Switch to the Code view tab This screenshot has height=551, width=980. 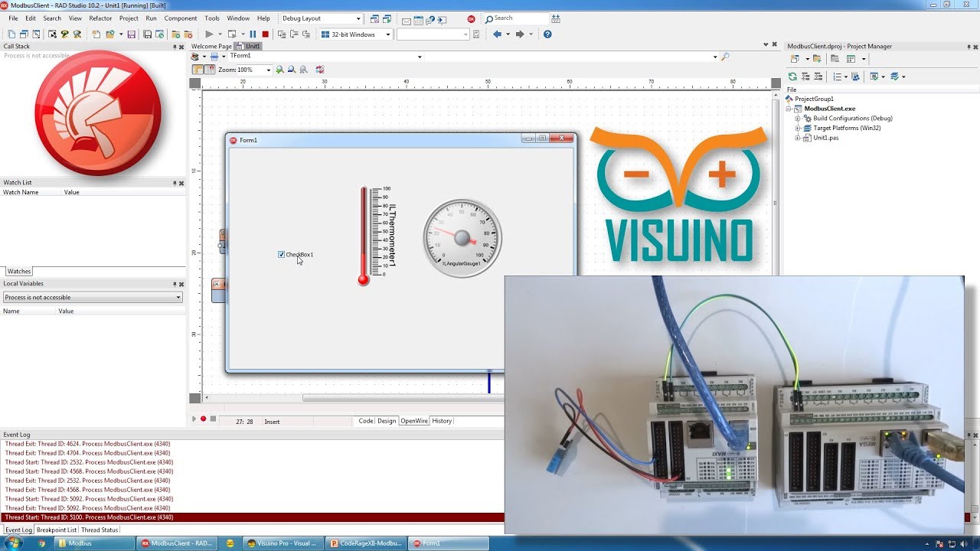coord(366,421)
